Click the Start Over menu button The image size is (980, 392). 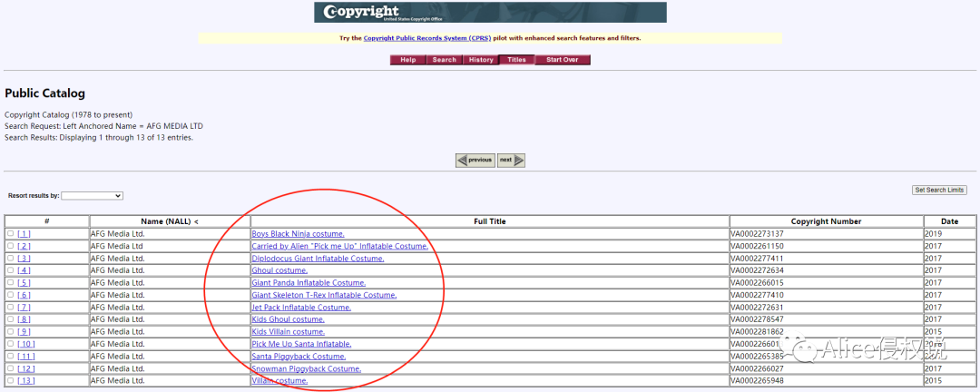click(x=563, y=60)
